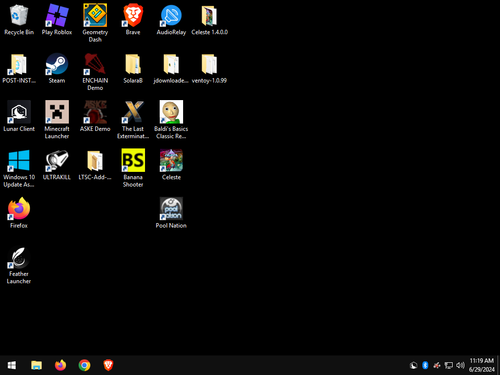Image resolution: width=500 pixels, height=375 pixels.
Task: Select Baldi's Basics Classic icon
Action: 171,119
